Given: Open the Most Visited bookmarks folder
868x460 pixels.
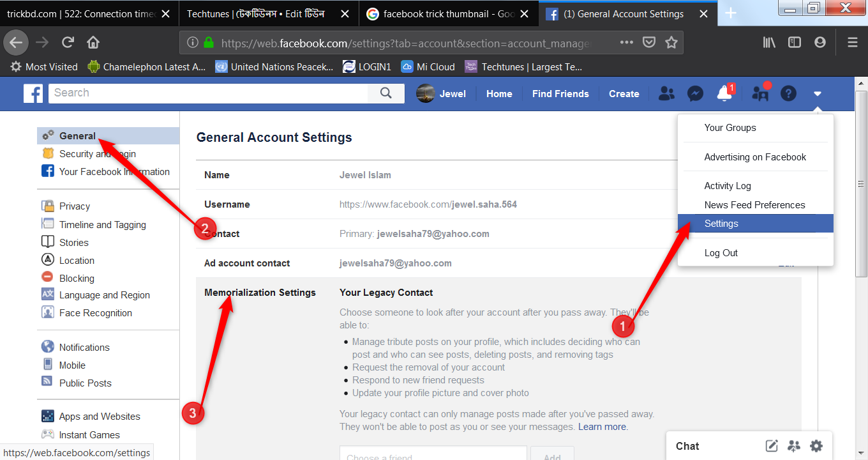Looking at the screenshot, I should (x=44, y=66).
